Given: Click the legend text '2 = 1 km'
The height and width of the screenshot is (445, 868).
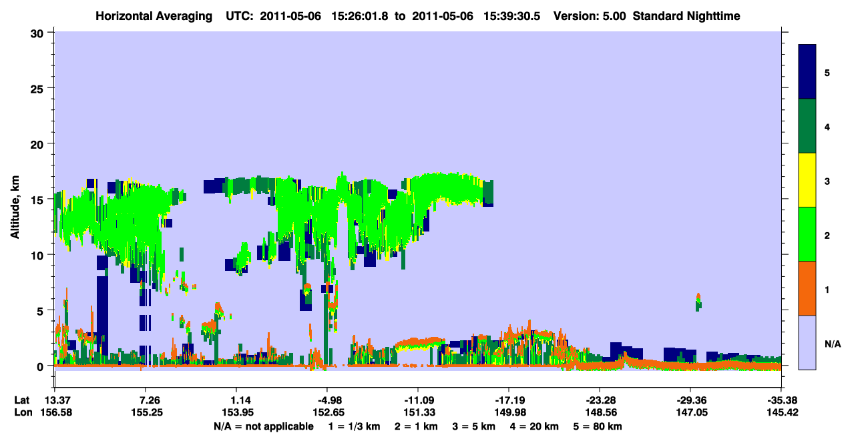Looking at the screenshot, I should tap(416, 426).
